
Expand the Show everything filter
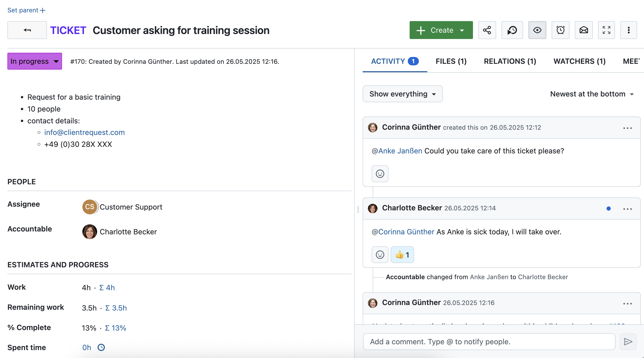tap(402, 94)
